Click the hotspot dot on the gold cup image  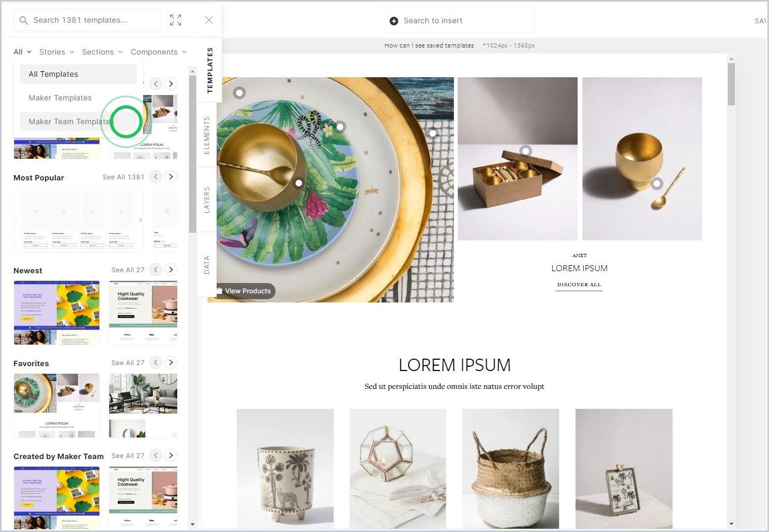pyautogui.click(x=657, y=184)
